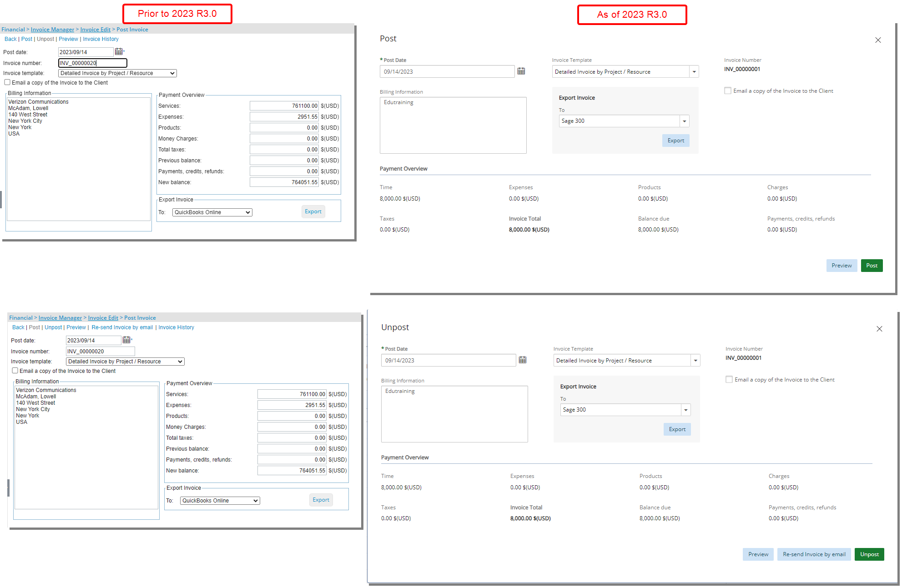Screen dimensions: 902x588
Task: Click Verizon billing text area in top panel
Action: coord(79,159)
